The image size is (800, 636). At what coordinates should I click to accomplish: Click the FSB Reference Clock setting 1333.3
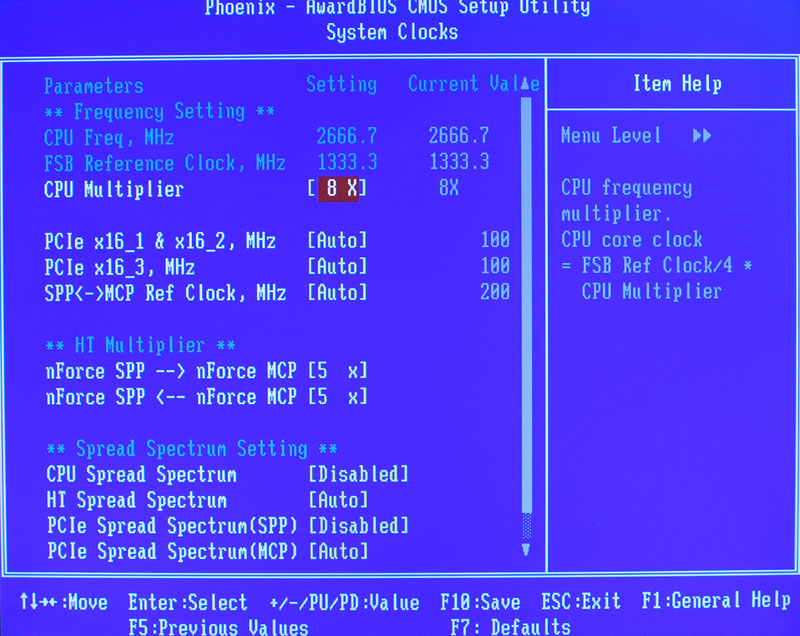(x=347, y=162)
